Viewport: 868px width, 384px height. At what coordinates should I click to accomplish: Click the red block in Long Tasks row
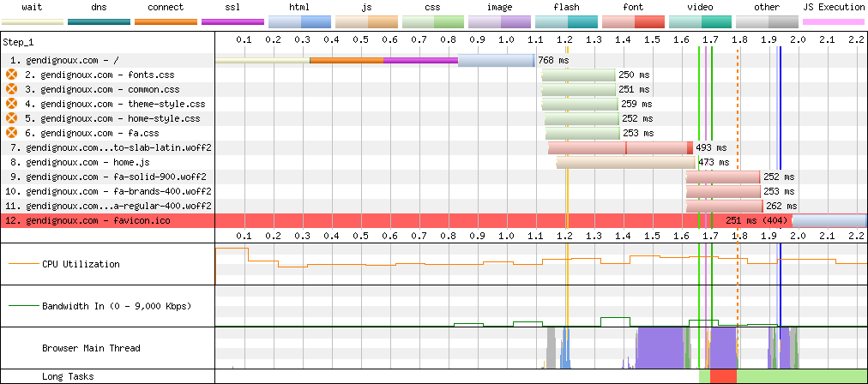point(723,376)
